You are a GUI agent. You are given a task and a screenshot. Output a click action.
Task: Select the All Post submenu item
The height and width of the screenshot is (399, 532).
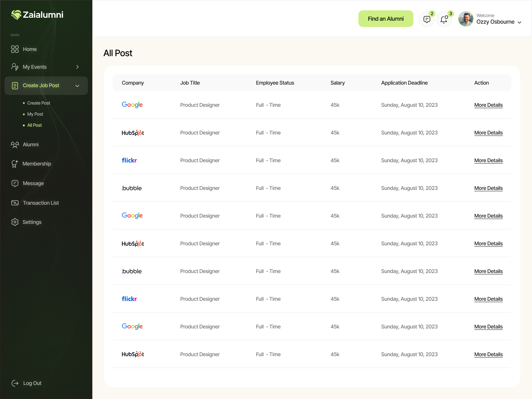34,125
